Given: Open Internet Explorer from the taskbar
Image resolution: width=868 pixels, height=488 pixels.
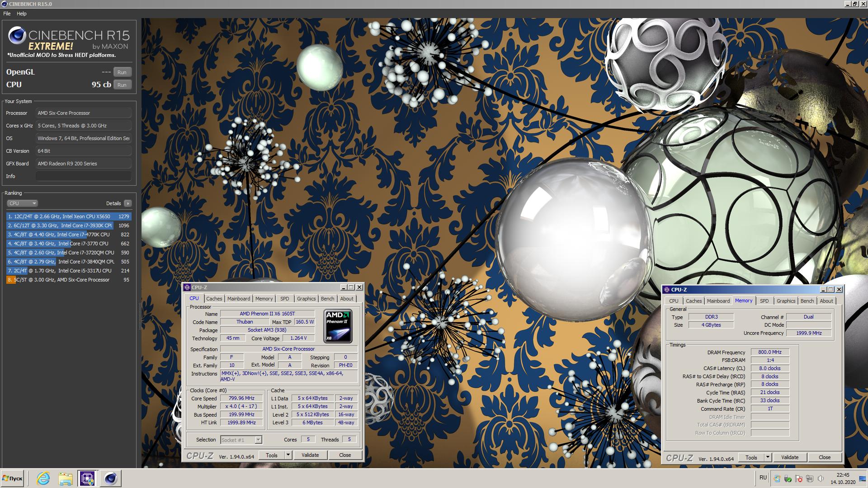Looking at the screenshot, I should [43, 479].
